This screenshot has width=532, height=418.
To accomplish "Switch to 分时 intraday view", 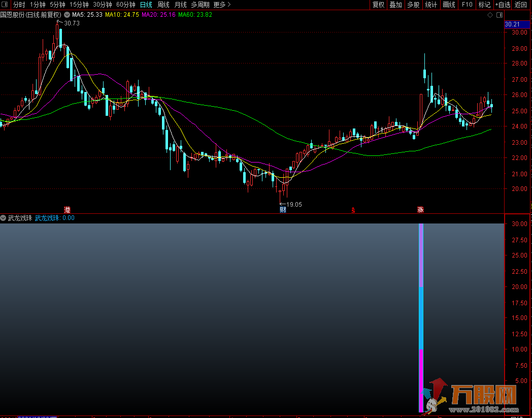I will (19, 5).
